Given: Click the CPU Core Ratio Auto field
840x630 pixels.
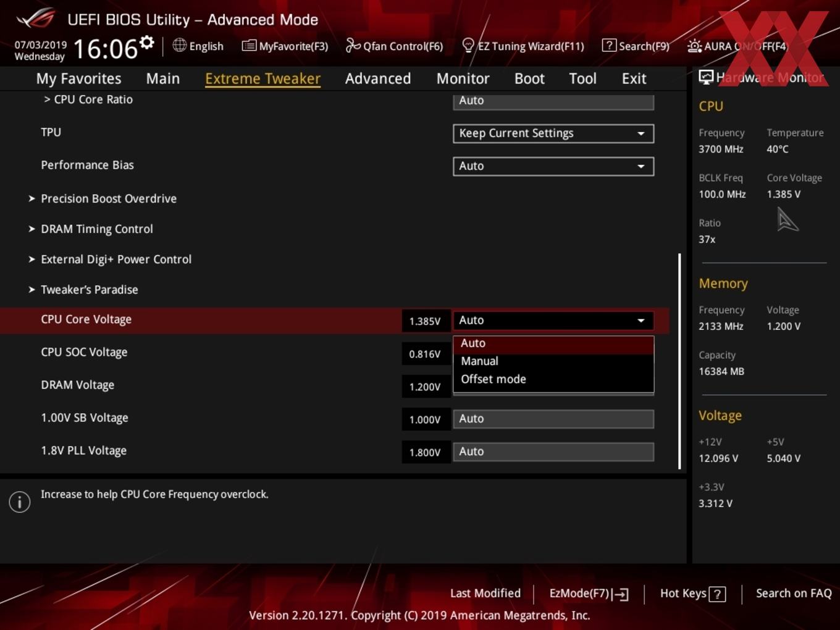Looking at the screenshot, I should tap(553, 101).
